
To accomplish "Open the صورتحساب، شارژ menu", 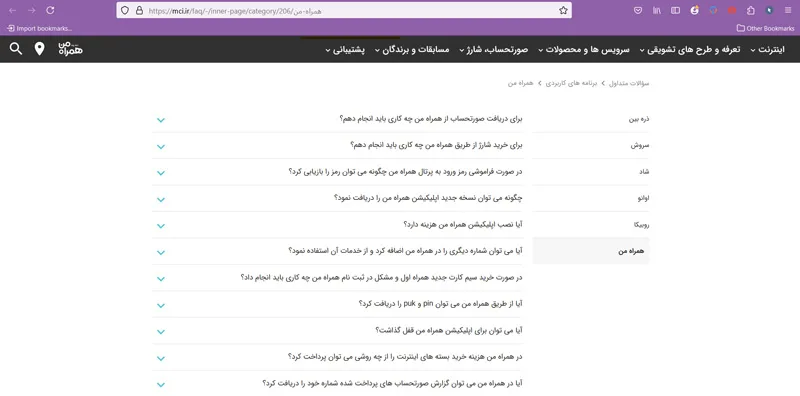I will [493, 50].
